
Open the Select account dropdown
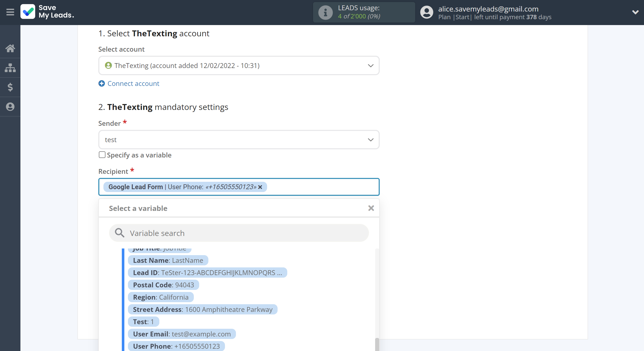point(239,66)
